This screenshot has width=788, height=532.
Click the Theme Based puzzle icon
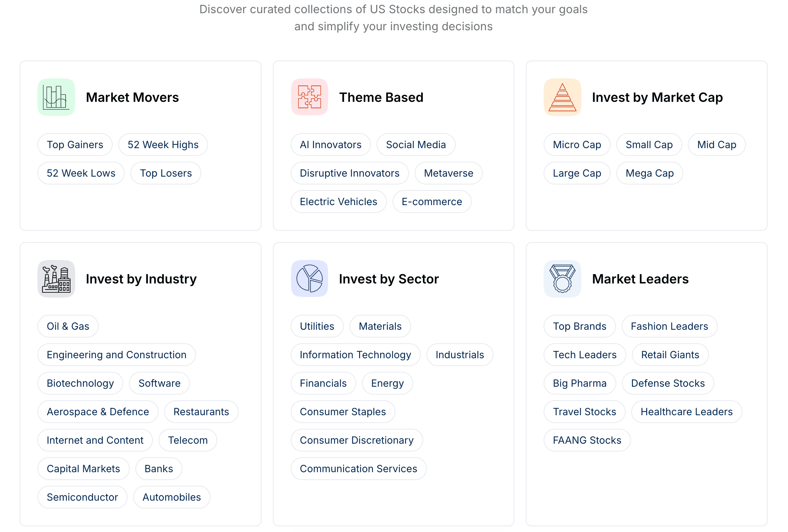click(x=310, y=97)
